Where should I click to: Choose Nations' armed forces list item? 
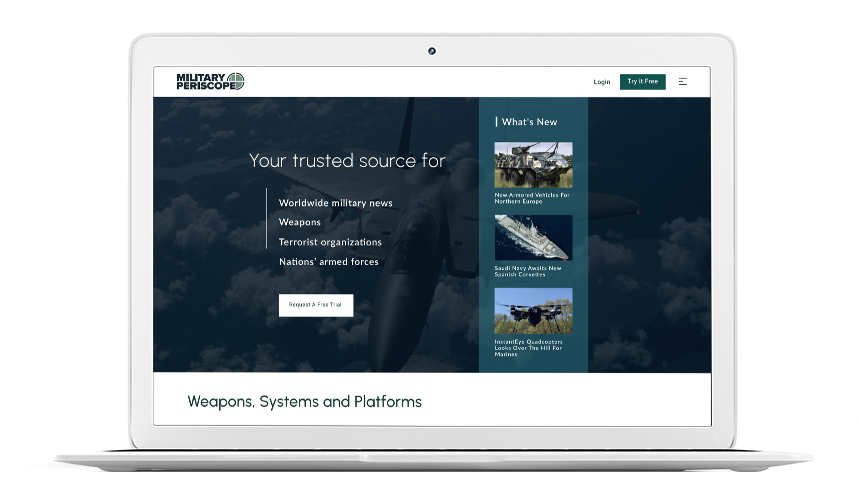coord(328,262)
